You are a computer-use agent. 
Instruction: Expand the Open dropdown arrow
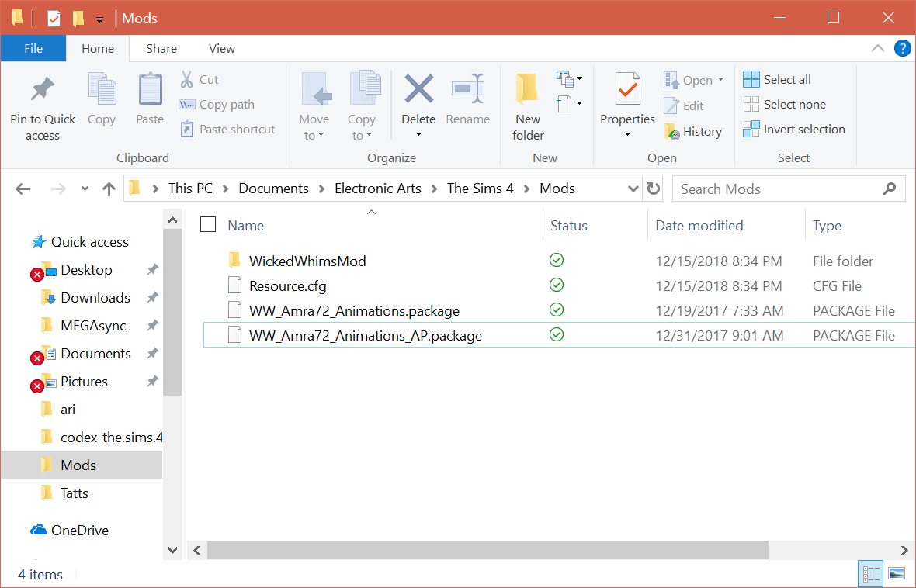[x=720, y=80]
